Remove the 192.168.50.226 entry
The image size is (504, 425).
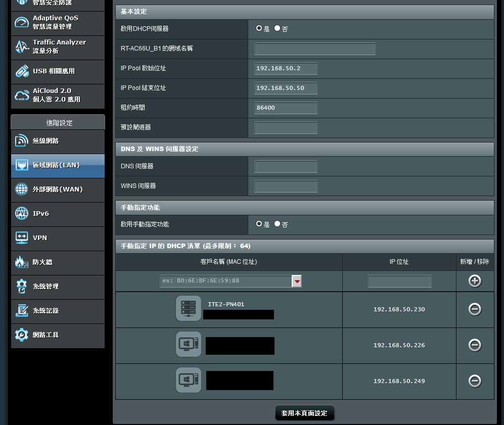(x=475, y=345)
